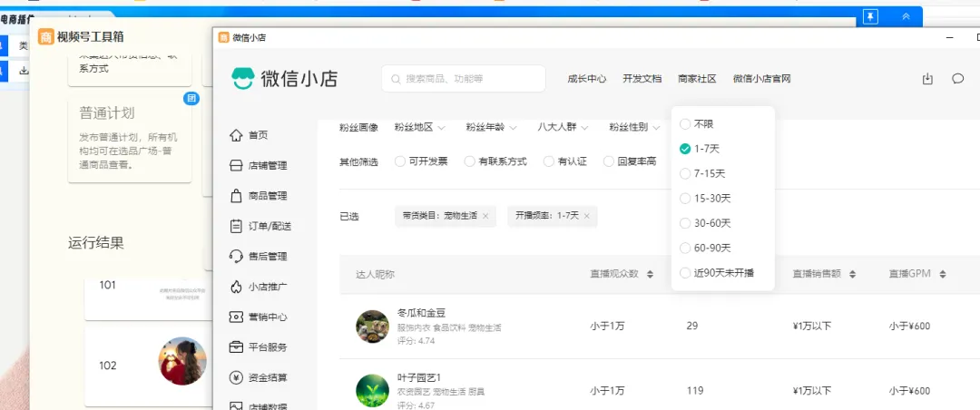Viewport: 980px width, 410px height.
Task: Open 微信小店官网 link
Action: [x=762, y=79]
